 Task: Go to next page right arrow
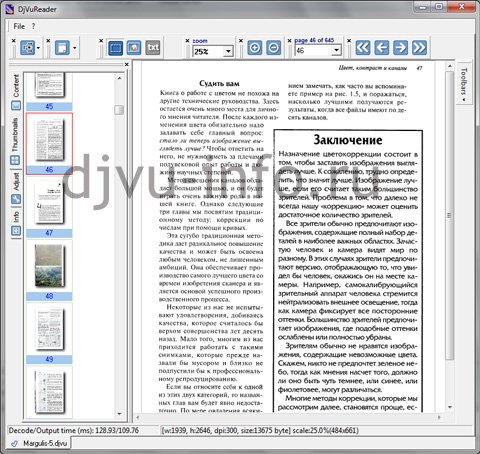pos(400,47)
